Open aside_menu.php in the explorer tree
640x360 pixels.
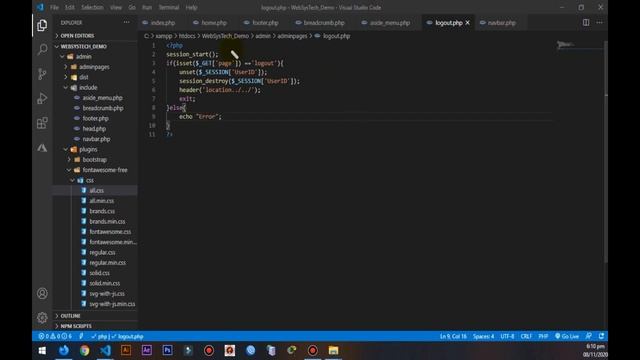102,98
